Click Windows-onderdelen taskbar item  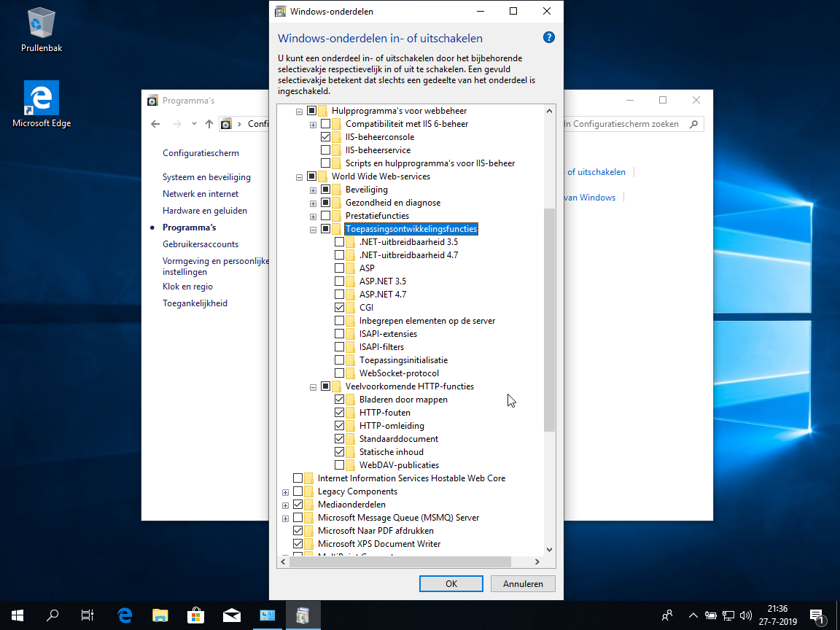(x=303, y=615)
